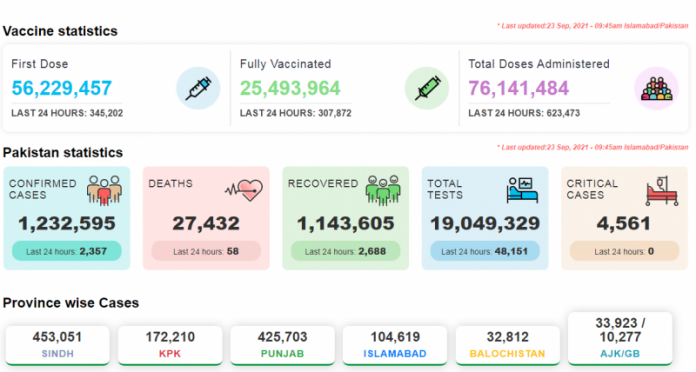Click Recovered last 24 hours pill
696x372 pixels.
tap(345, 251)
